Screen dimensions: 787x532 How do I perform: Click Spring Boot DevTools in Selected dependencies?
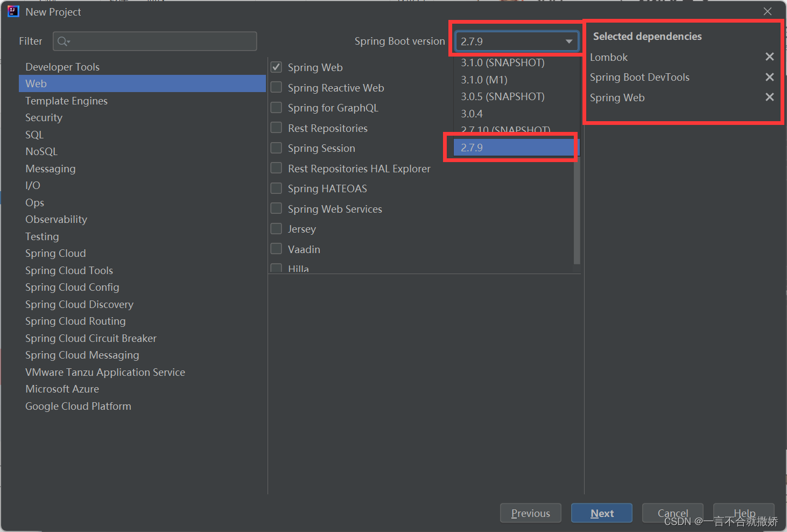tap(640, 77)
